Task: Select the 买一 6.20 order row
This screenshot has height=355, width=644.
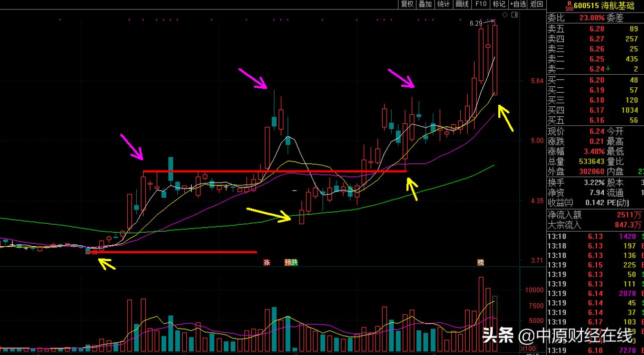Action: [x=595, y=80]
